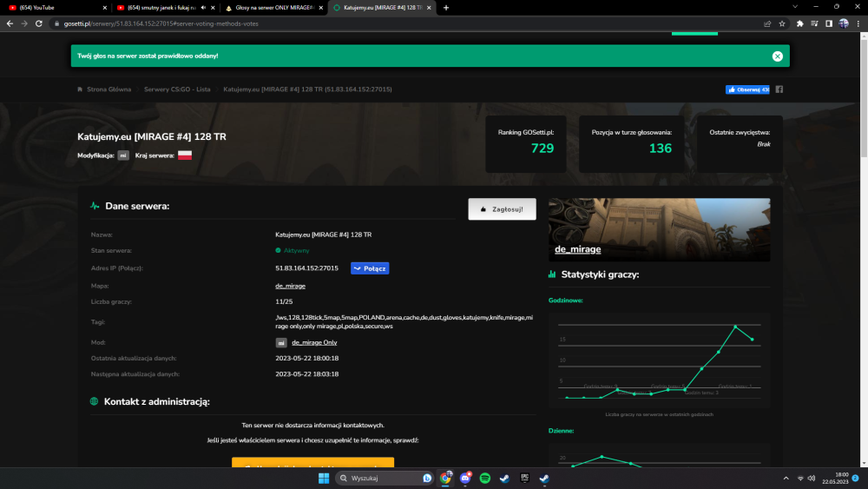868x489 pixels.
Task: Open a new browser tab
Action: pyautogui.click(x=446, y=8)
